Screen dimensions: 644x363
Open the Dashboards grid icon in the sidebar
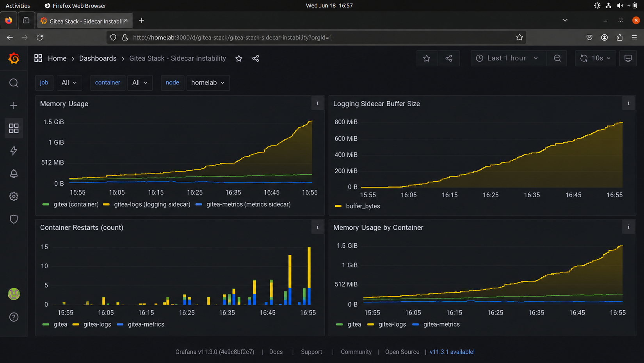14,128
